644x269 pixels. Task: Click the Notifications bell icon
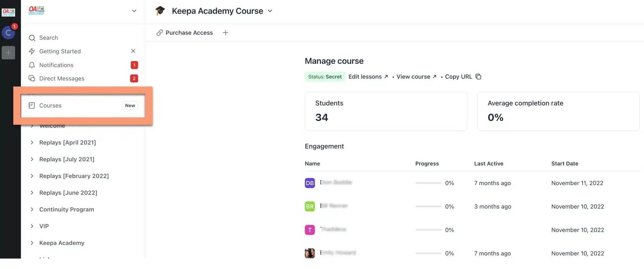point(32,65)
